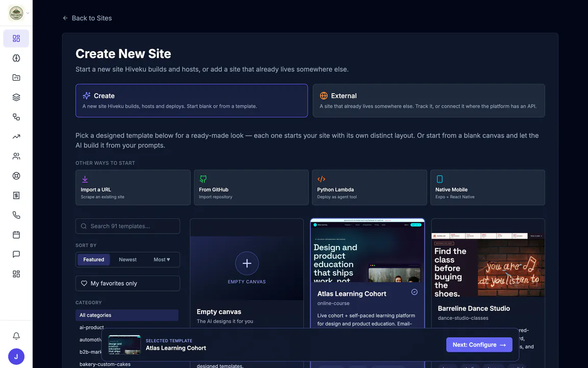The height and width of the screenshot is (368, 588).
Task: Expand the workspace switcher chevron
Action: [x=28, y=13]
